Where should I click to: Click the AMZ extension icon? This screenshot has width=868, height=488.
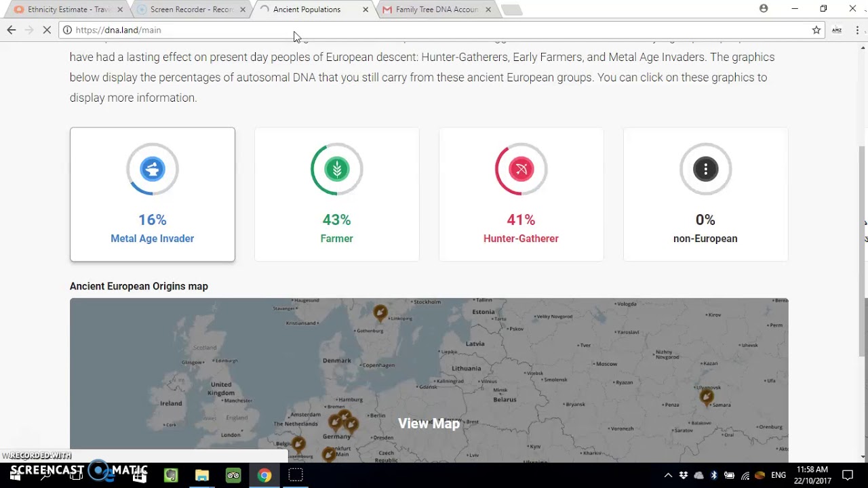837,30
